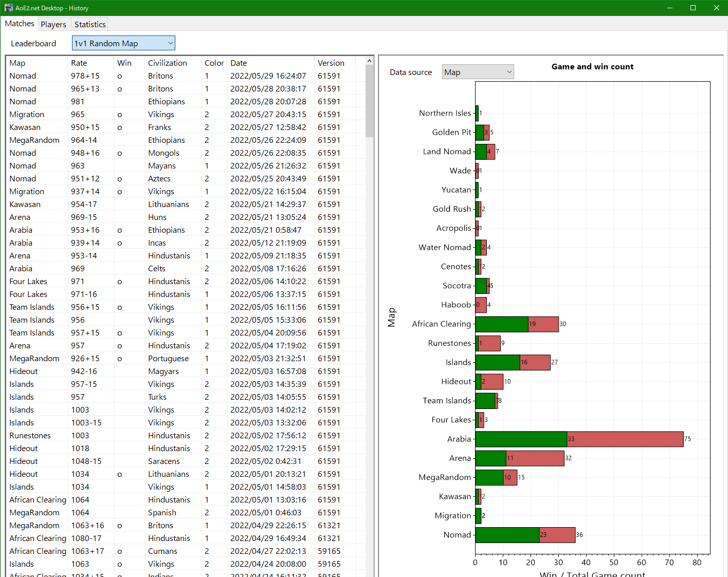Expand the leaderboard combo box arrow
Viewport: 728px width, 577px height.
[170, 43]
